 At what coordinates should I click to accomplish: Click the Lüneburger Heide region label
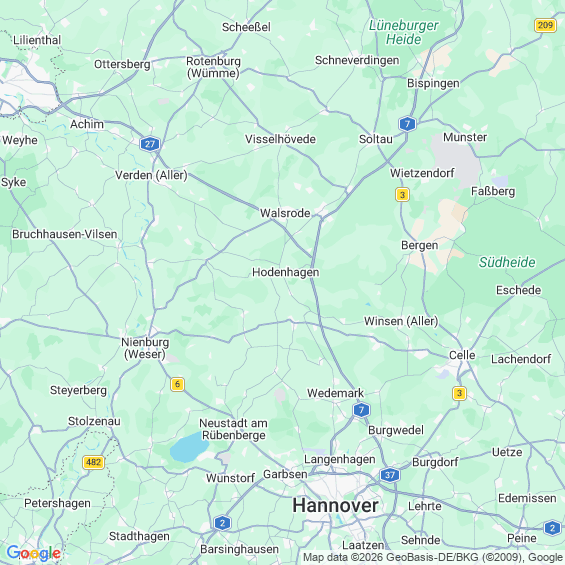coord(403,32)
